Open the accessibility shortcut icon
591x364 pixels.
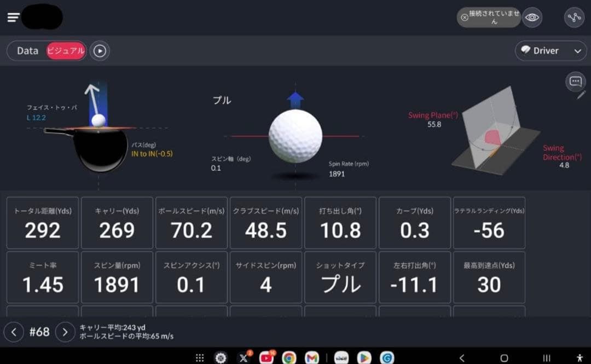(x=580, y=358)
